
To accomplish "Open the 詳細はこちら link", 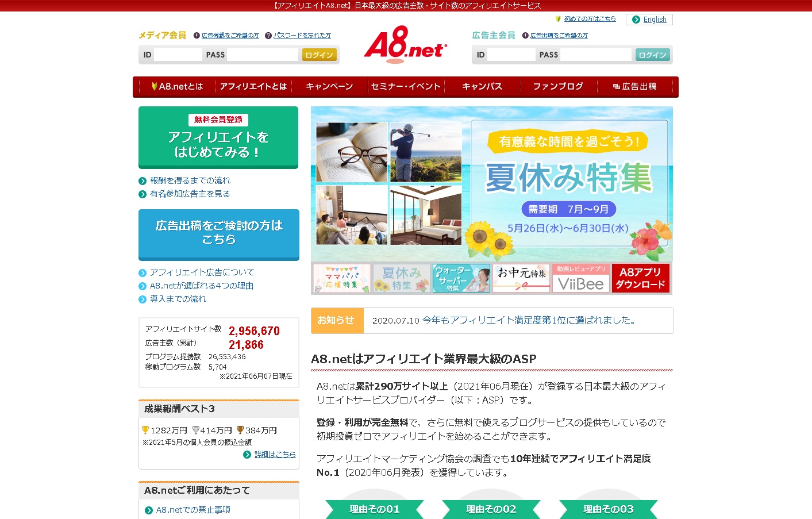I will [275, 454].
